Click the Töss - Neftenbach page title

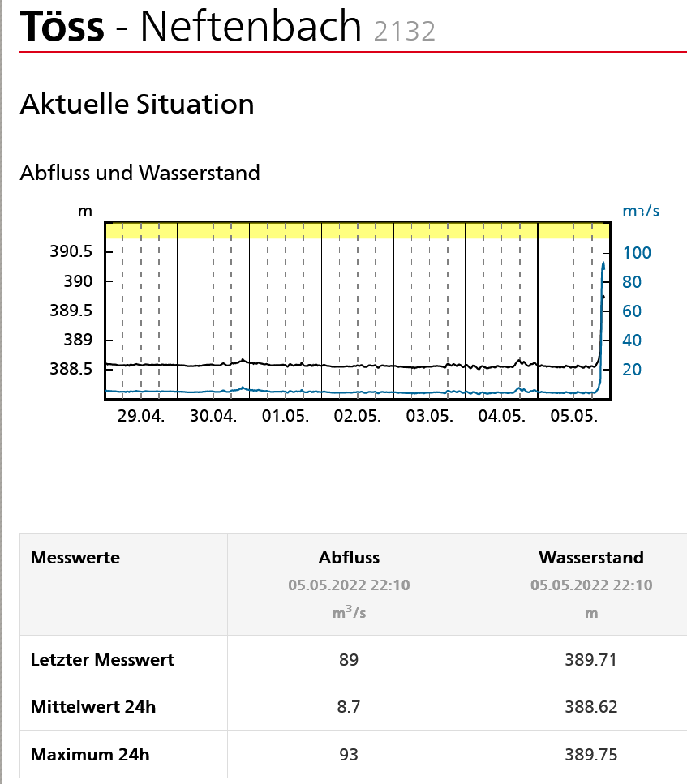pos(191,27)
